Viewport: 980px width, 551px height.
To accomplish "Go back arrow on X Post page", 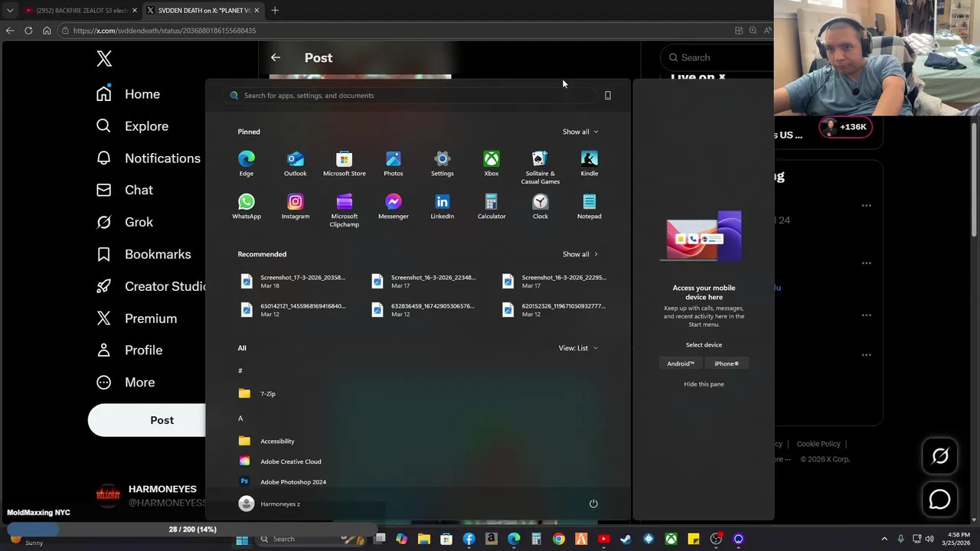I will click(x=276, y=57).
